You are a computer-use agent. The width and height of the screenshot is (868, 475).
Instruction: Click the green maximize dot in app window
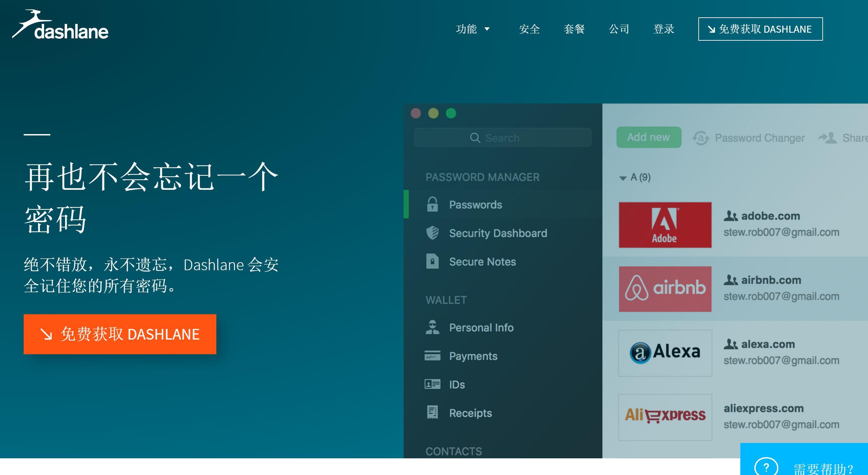451,113
